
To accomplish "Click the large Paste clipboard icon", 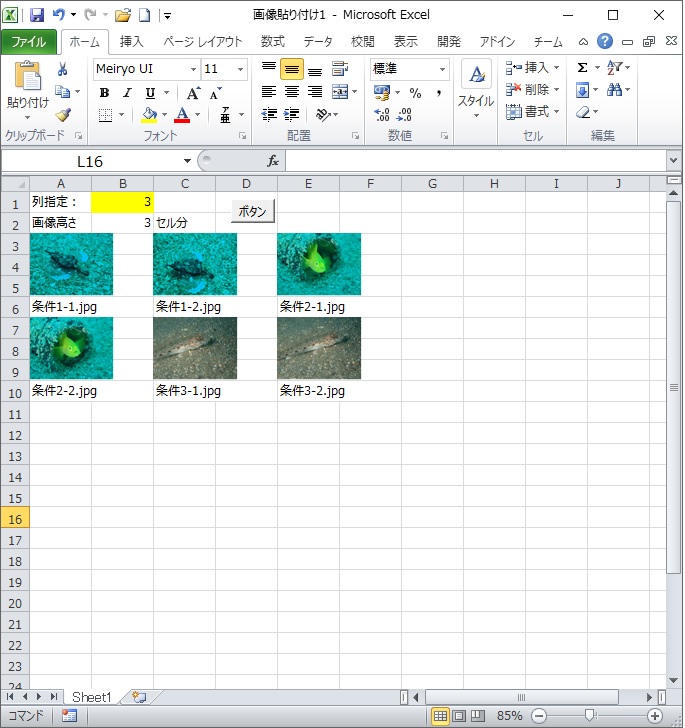I will point(27,75).
